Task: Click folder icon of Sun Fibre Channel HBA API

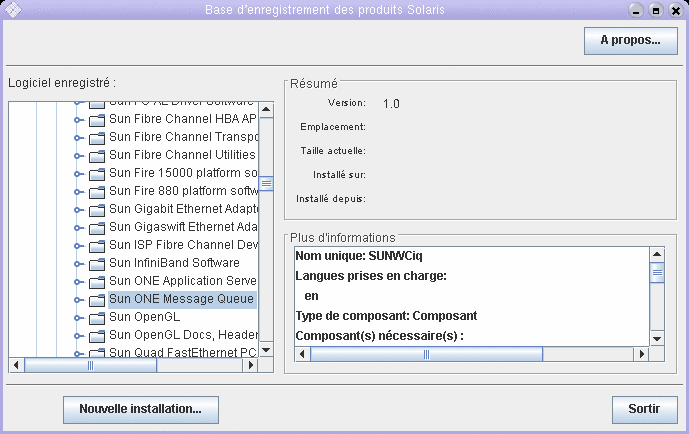Action: point(97,120)
